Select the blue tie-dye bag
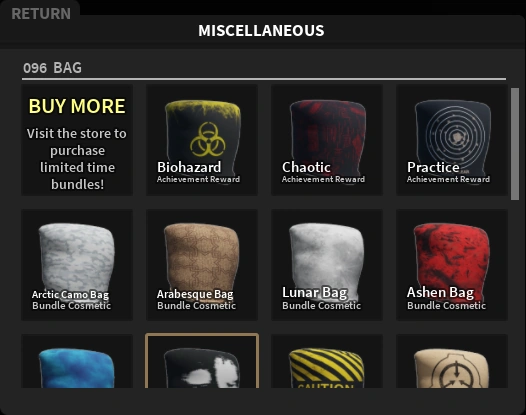Image resolution: width=526 pixels, height=415 pixels. (77, 361)
